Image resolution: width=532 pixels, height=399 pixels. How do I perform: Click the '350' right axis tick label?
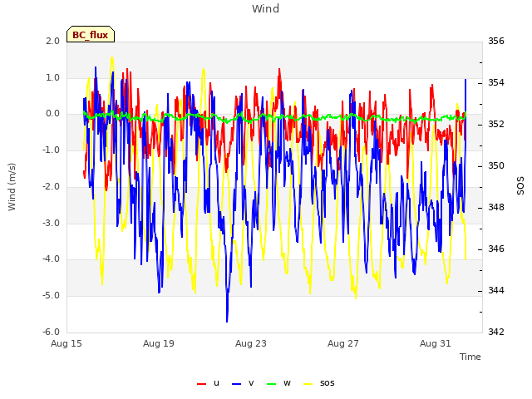[x=496, y=165]
